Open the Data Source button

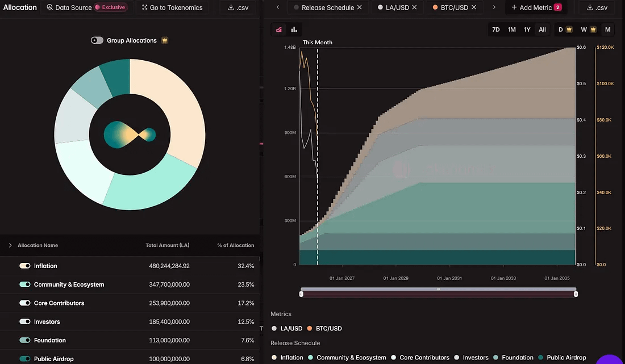pos(86,8)
